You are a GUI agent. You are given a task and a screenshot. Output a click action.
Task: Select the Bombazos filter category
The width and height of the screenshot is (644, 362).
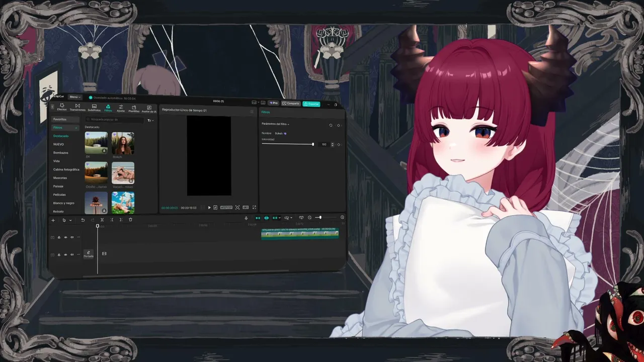tap(60, 152)
